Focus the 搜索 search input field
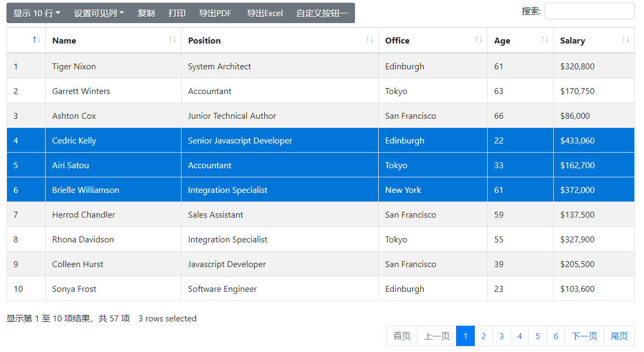The image size is (644, 352). [589, 11]
